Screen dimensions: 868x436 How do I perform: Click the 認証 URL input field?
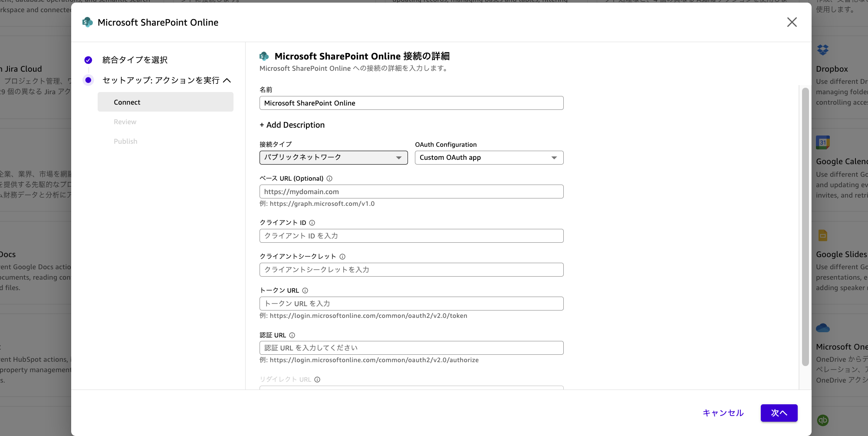(411, 348)
